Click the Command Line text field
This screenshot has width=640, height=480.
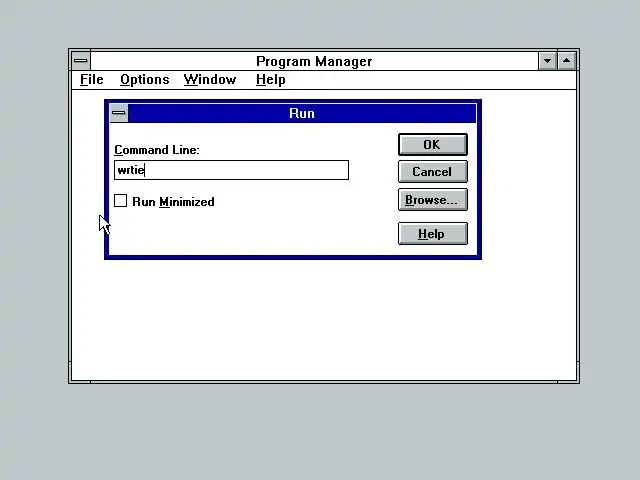click(231, 170)
